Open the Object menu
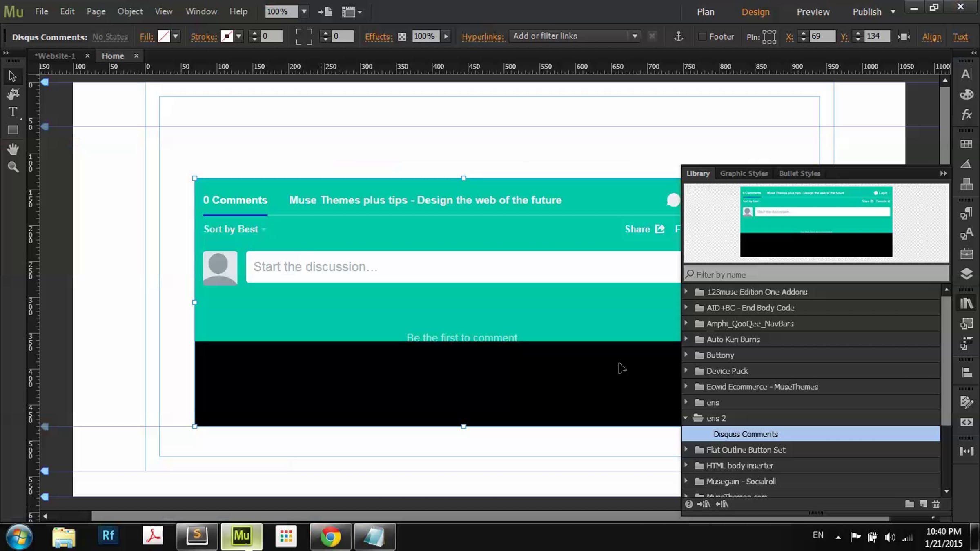The width and height of the screenshot is (980, 551). point(130,12)
